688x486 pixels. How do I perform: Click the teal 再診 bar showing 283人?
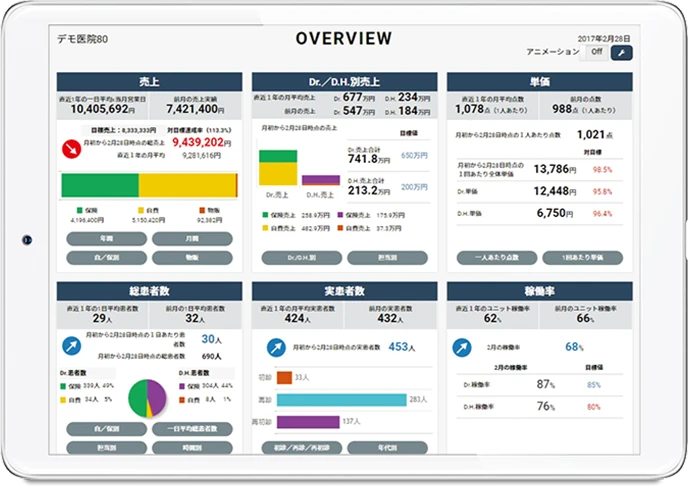pos(340,400)
